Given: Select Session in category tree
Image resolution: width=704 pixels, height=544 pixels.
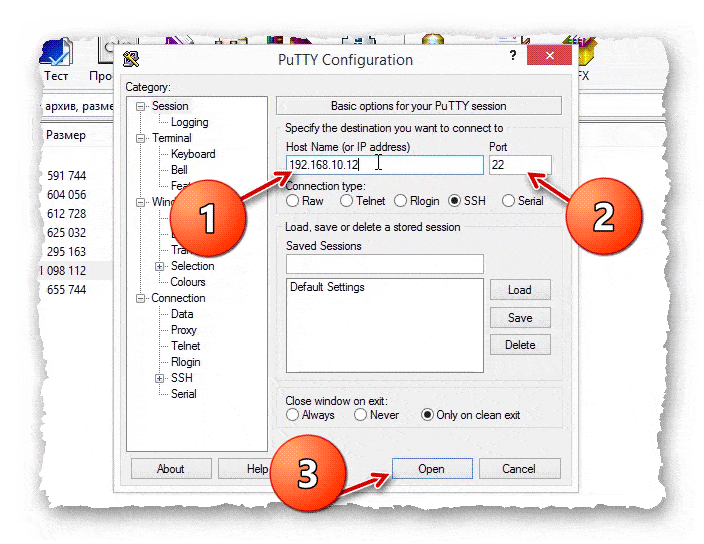Looking at the screenshot, I should point(170,106).
